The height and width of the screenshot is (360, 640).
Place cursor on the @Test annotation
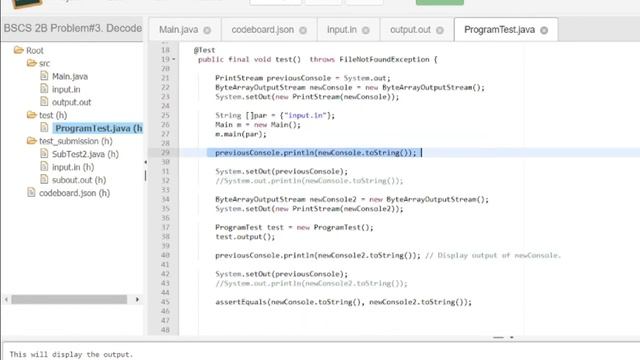click(x=204, y=50)
